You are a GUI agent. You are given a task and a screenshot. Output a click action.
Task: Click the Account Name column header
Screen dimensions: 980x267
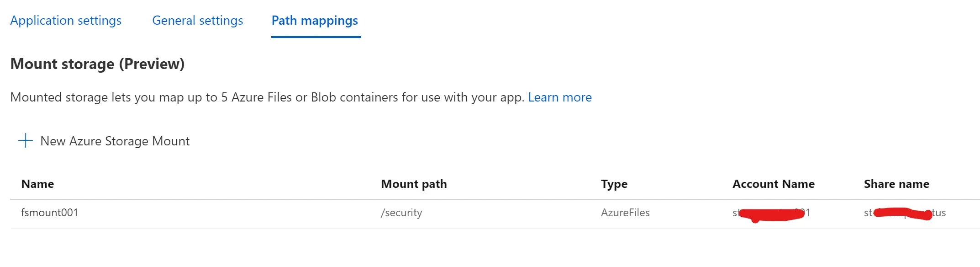coord(773,184)
